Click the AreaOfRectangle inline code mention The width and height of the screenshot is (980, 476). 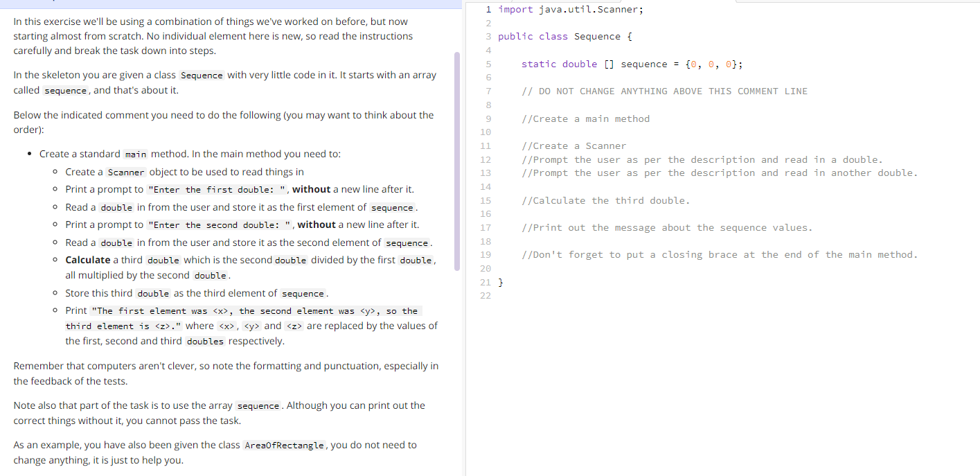tap(284, 445)
